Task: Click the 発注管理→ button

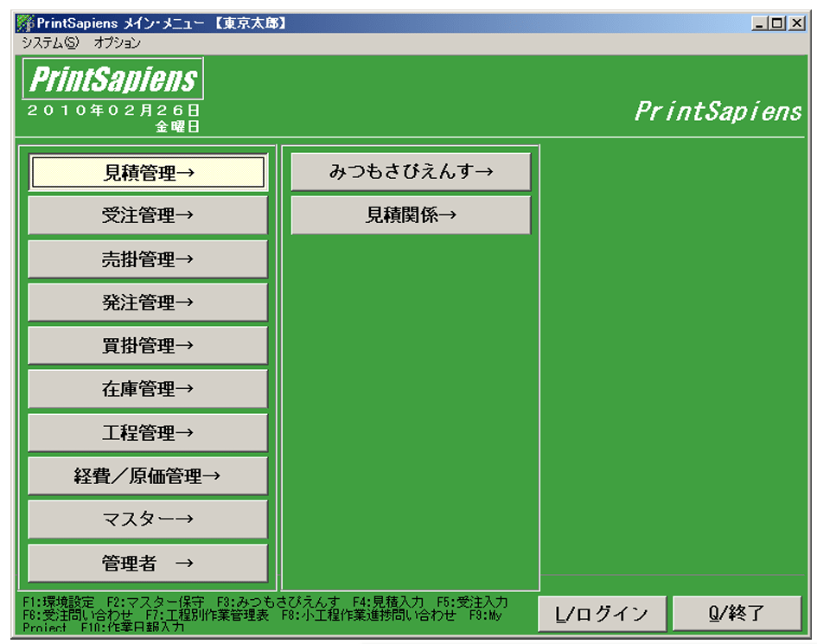Action: (148, 303)
